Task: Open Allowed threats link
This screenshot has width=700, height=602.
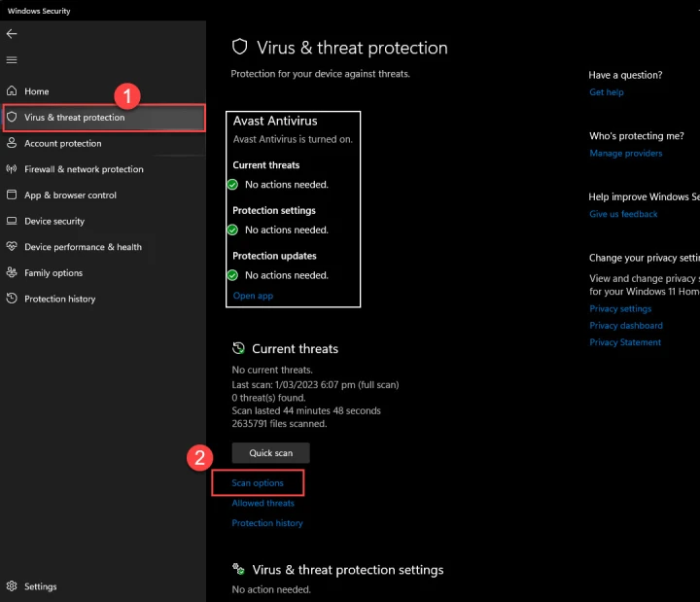Action: 262,503
